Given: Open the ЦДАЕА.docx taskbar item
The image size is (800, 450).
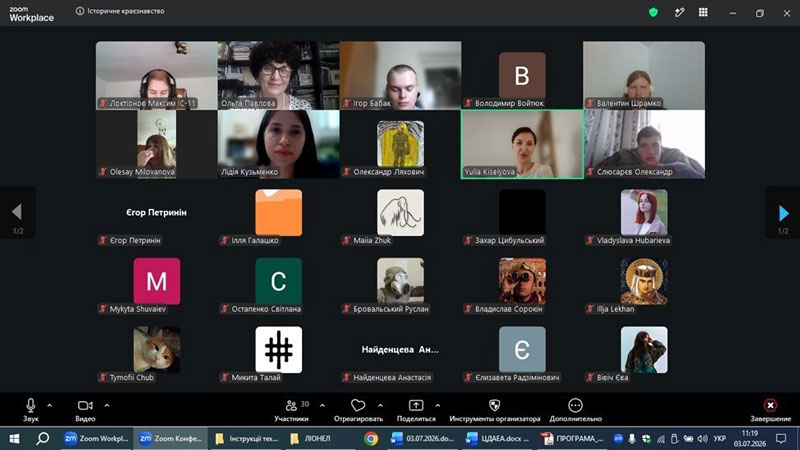Looking at the screenshot, I should pos(499,438).
